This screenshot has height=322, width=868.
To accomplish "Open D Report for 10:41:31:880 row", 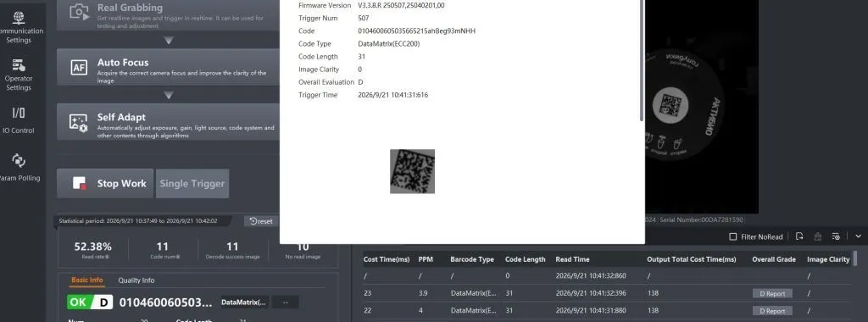I will [772, 311].
